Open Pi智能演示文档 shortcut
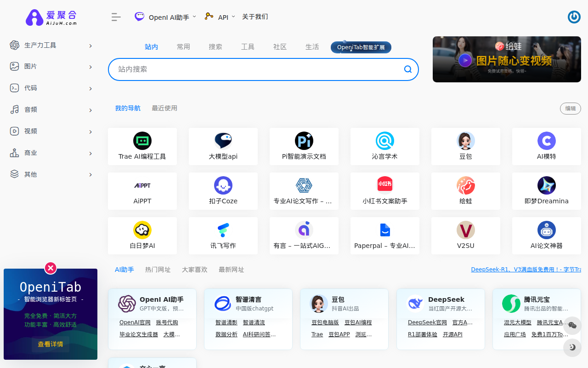Viewport: 588px width, 368px height. point(304,146)
